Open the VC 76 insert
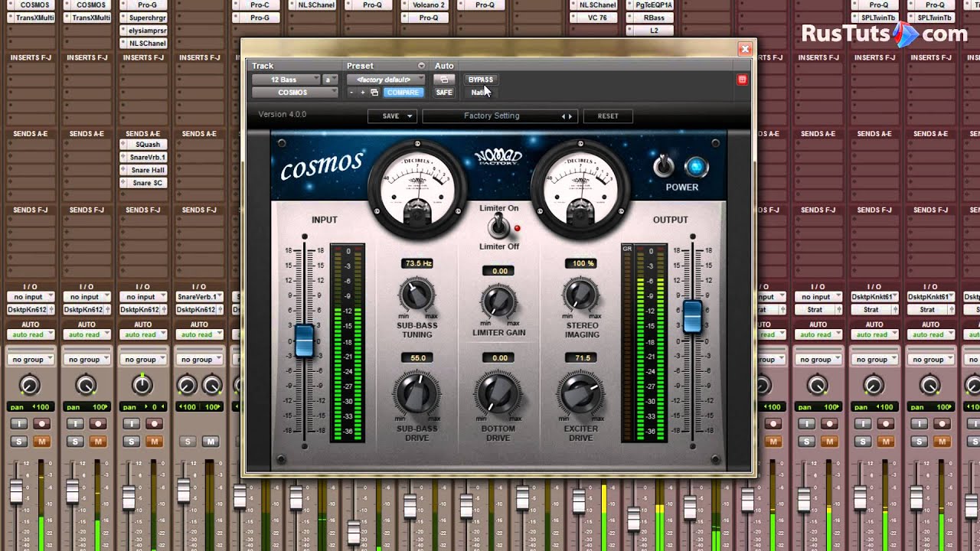The width and height of the screenshot is (980, 551). tap(593, 18)
